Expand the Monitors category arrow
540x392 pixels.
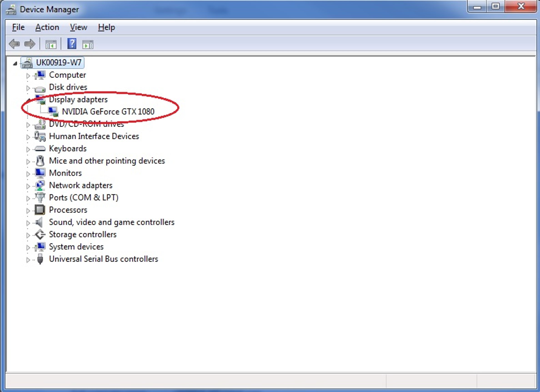pyautogui.click(x=28, y=174)
